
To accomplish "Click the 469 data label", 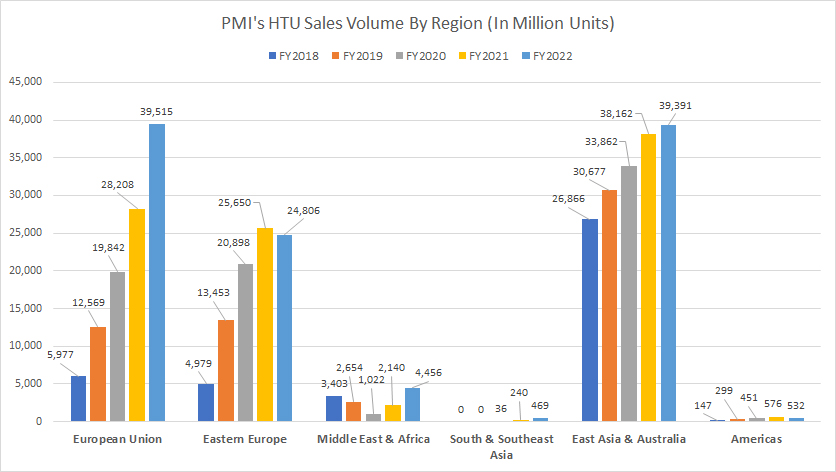I will [540, 405].
